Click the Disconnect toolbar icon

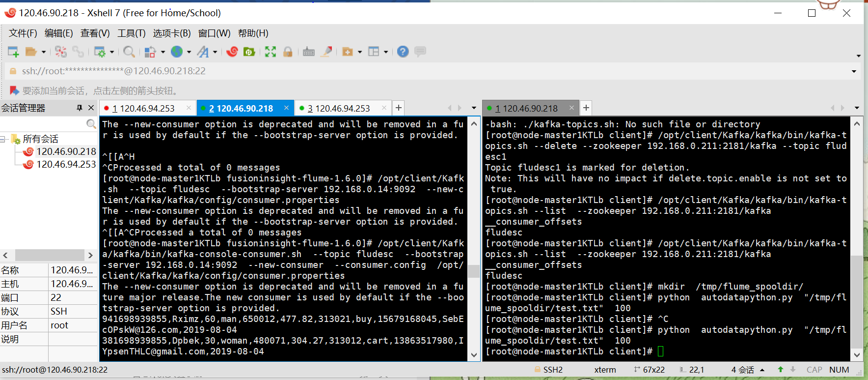(x=61, y=52)
